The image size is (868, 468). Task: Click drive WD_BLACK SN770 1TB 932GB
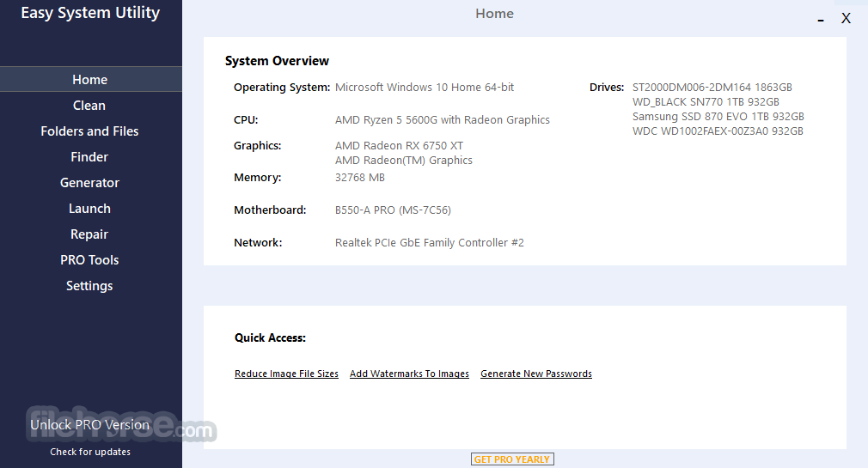point(706,102)
